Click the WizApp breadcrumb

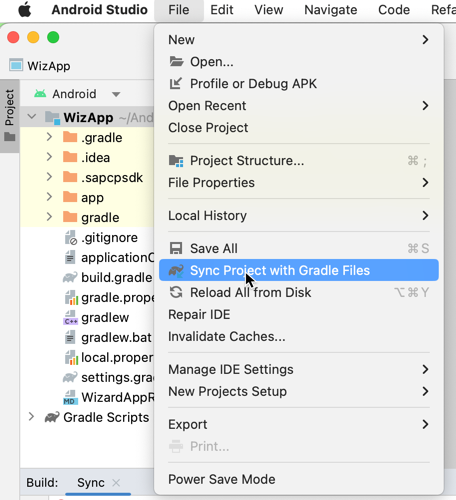point(49,66)
